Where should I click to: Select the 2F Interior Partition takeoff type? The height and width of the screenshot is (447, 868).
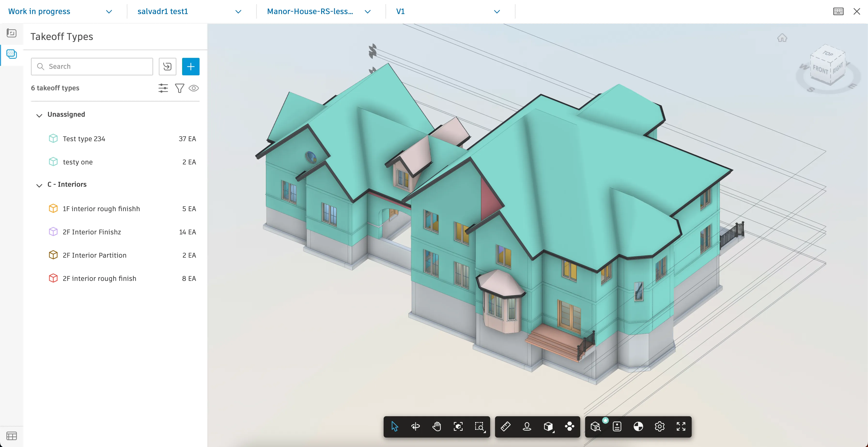94,255
